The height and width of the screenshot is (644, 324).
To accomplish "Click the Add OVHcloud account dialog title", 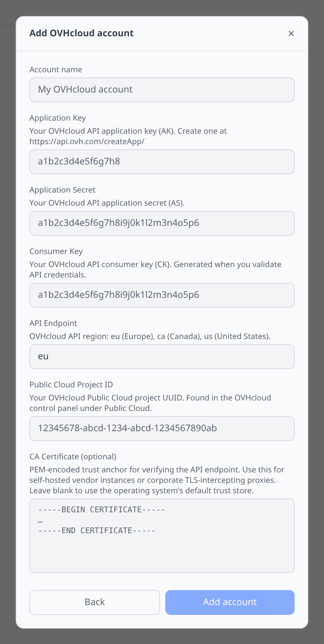I will pyautogui.click(x=82, y=33).
